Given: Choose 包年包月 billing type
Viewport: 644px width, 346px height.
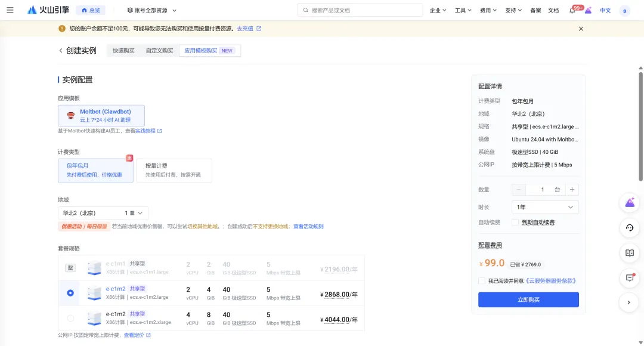Looking at the screenshot, I should click(95, 170).
